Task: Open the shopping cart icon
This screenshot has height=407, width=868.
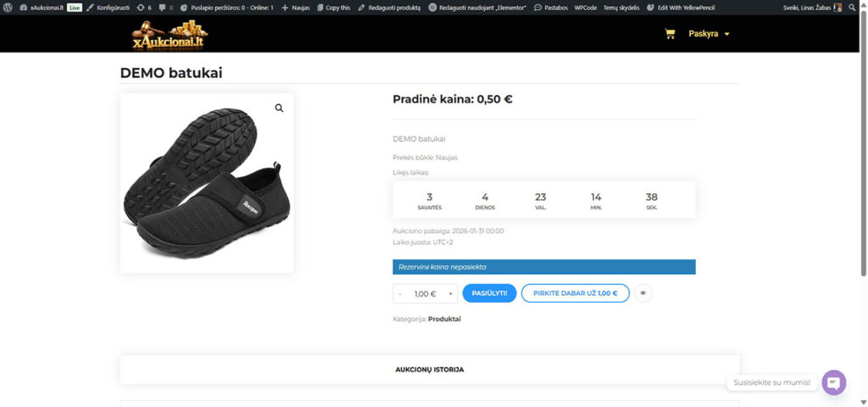Action: point(670,34)
